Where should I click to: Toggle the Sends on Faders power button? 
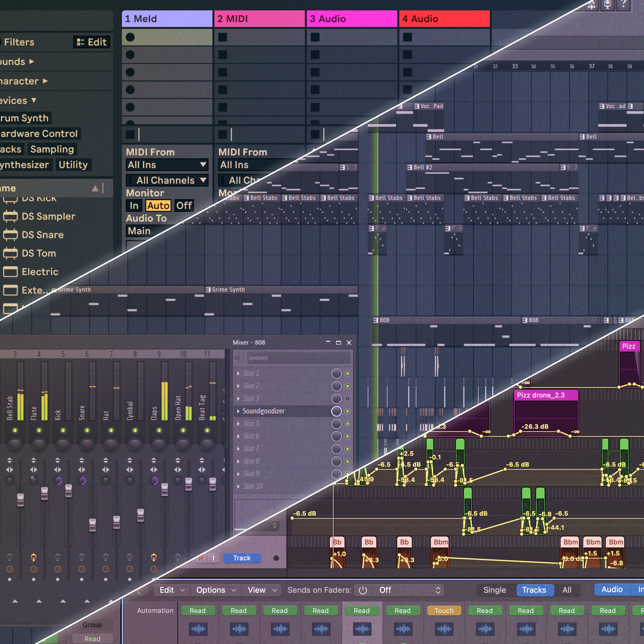click(x=363, y=590)
